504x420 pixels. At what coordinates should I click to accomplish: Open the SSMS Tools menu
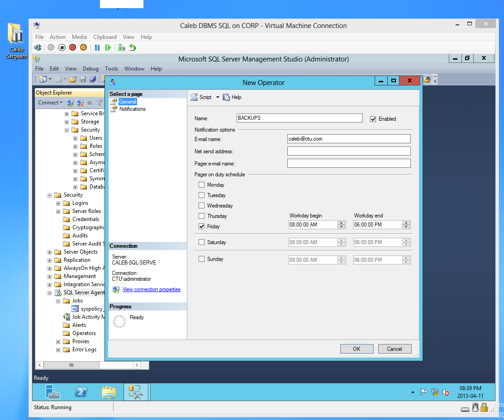(x=112, y=69)
